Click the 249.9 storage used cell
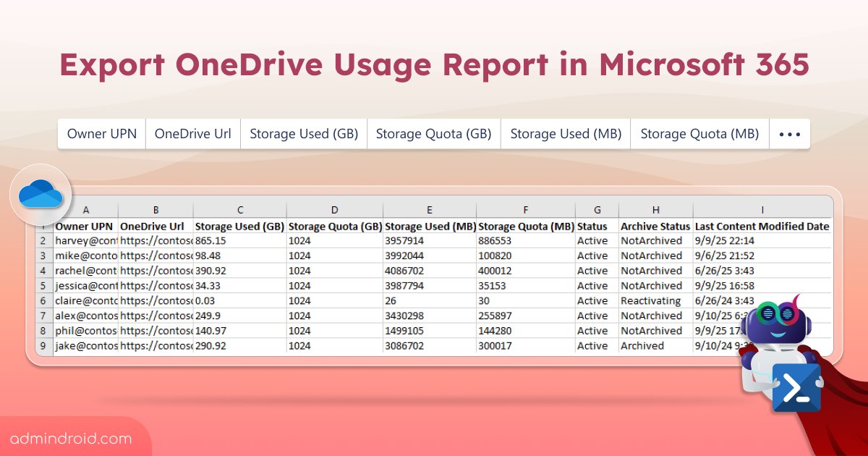This screenshot has width=868, height=456. 240,316
